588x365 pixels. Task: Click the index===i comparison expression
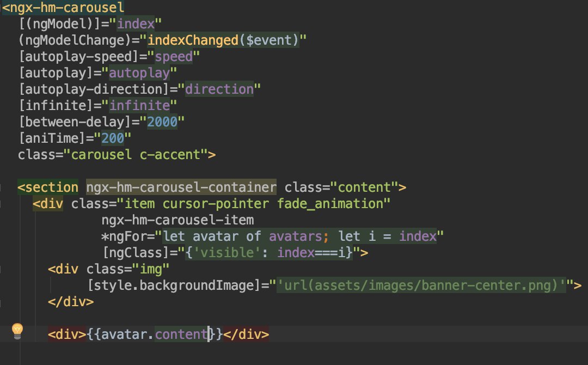311,253
